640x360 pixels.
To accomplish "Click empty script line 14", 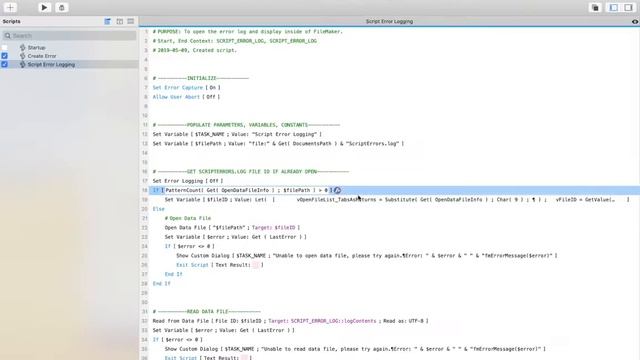I will click(x=394, y=153).
